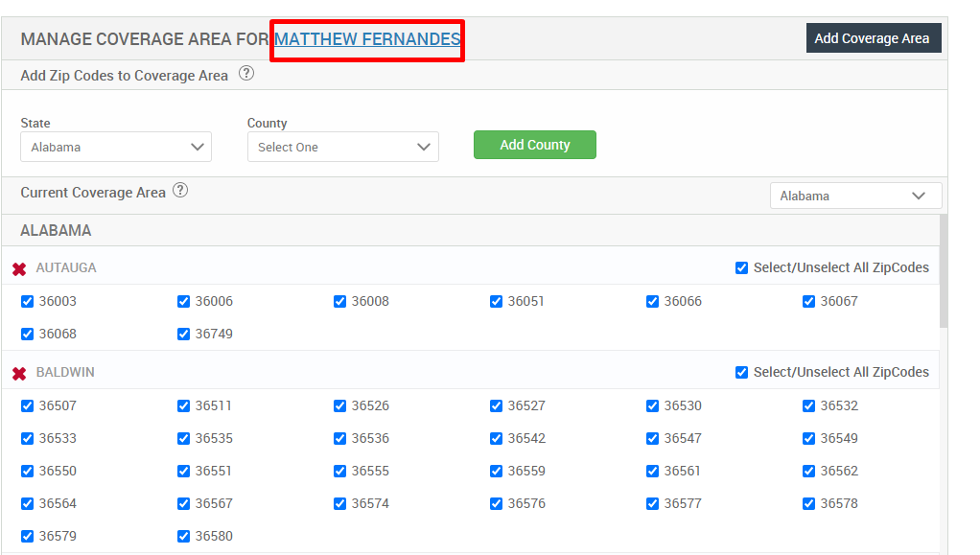This screenshot has width=980, height=555.
Task: Uncheck zip code 36507
Action: point(27,405)
